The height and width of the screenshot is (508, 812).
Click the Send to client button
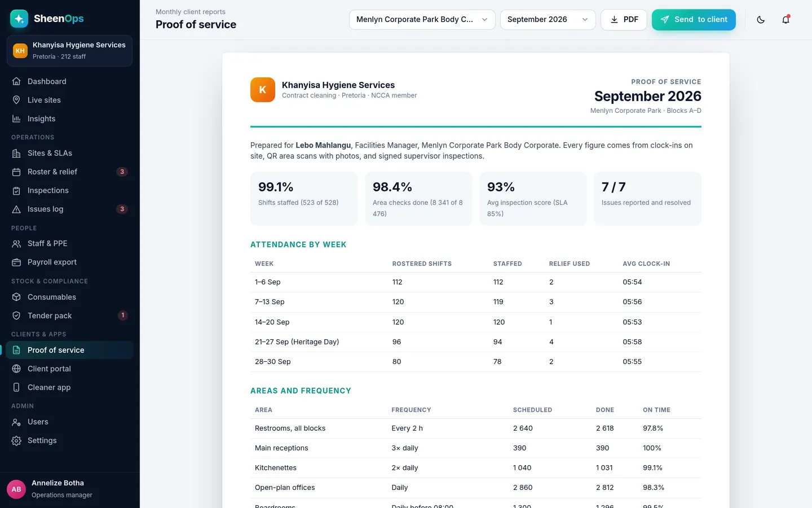coord(694,20)
